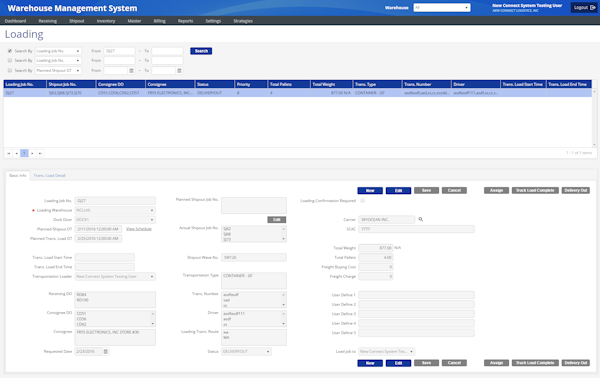Open the Requested Date calendar icon
This screenshot has width=600, height=378.
coord(106,351)
